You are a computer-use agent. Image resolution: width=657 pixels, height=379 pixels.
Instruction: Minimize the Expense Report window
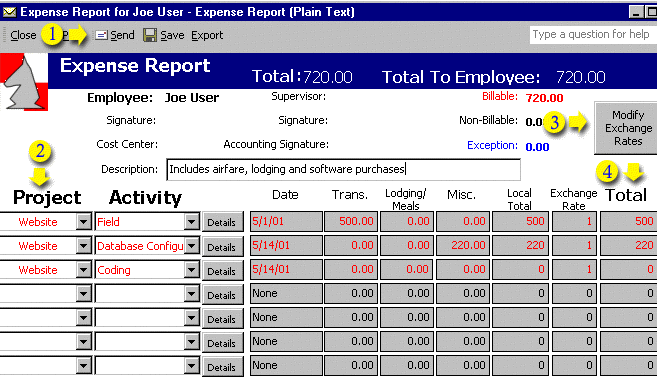click(x=636, y=12)
